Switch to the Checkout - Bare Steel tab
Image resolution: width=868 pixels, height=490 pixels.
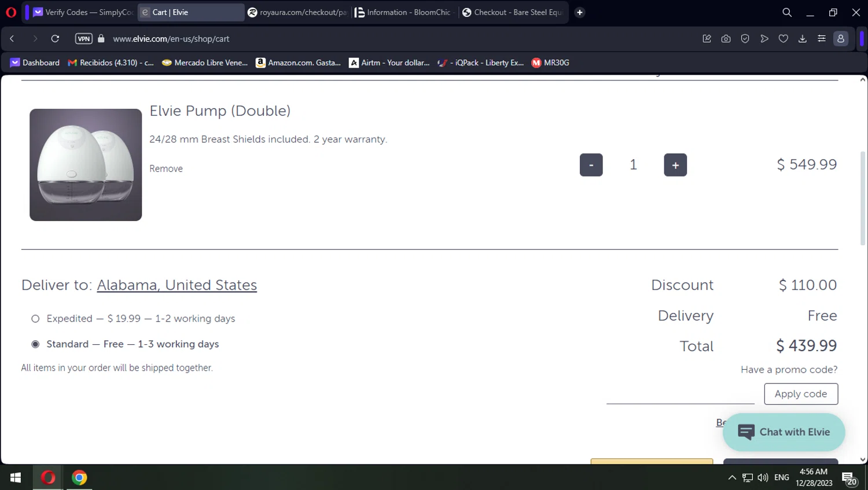pyautogui.click(x=513, y=12)
